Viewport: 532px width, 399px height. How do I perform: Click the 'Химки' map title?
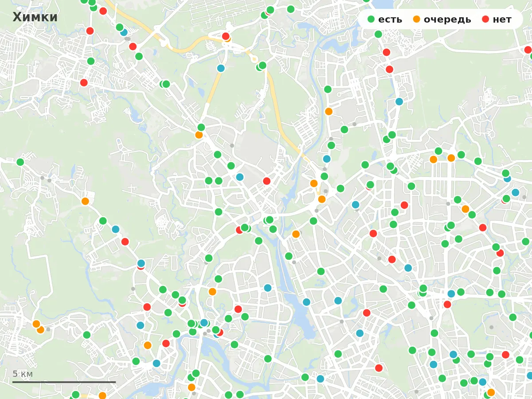pos(35,17)
